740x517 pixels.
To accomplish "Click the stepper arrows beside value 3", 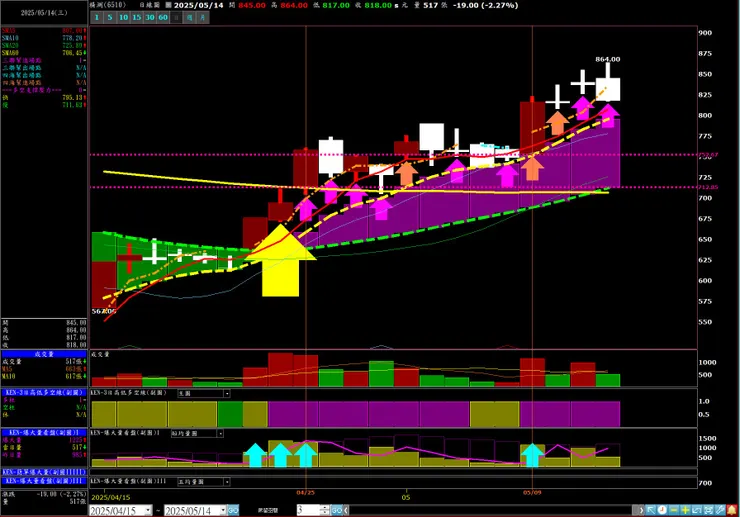I will coord(324,510).
